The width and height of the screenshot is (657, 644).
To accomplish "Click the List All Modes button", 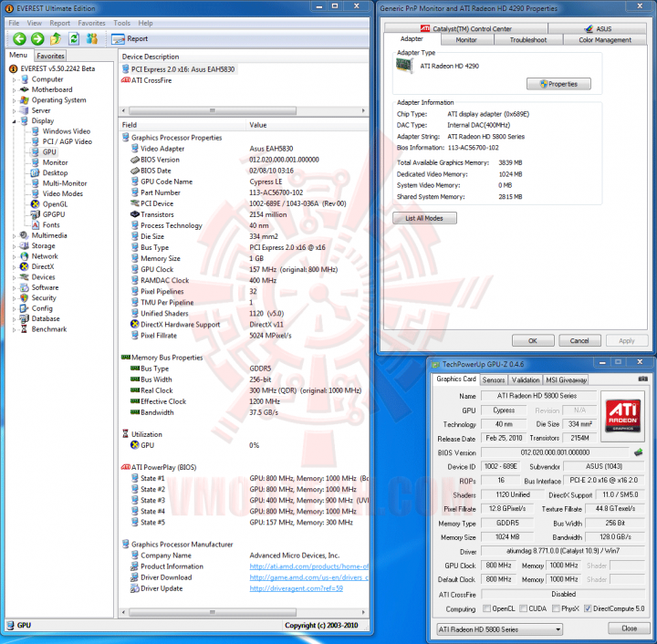I will 424,218.
